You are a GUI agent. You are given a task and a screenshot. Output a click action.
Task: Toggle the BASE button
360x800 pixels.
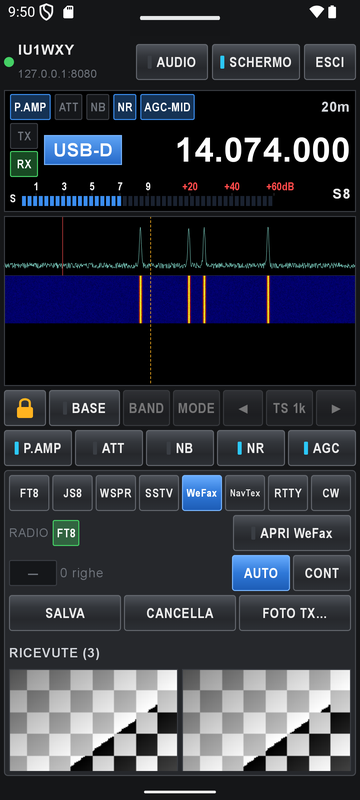[x=85, y=408]
